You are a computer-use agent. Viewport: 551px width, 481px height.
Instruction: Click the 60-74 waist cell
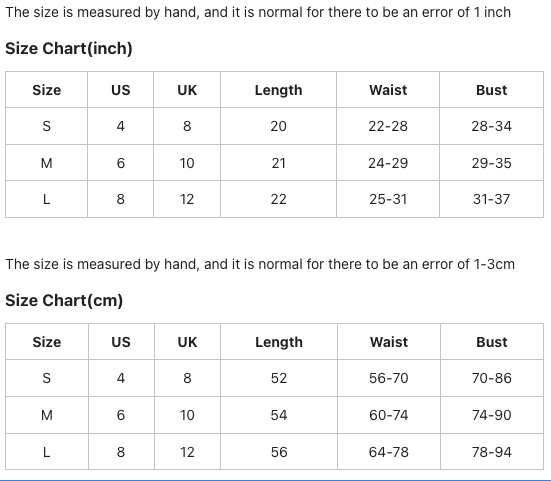pyautogui.click(x=389, y=415)
